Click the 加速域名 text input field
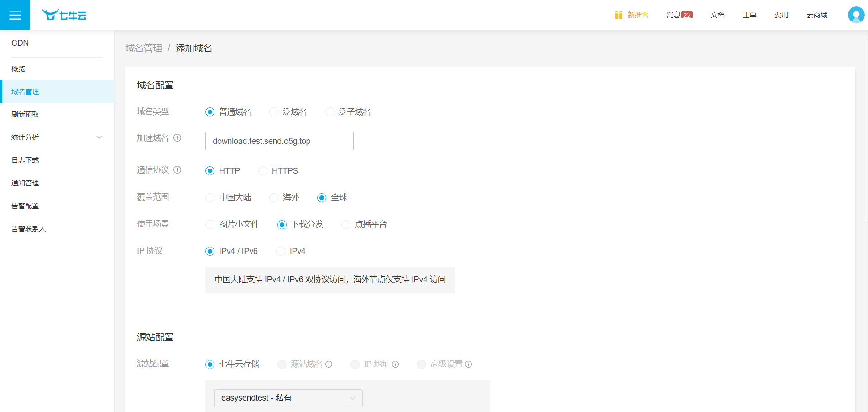The height and width of the screenshot is (412, 868). point(279,141)
